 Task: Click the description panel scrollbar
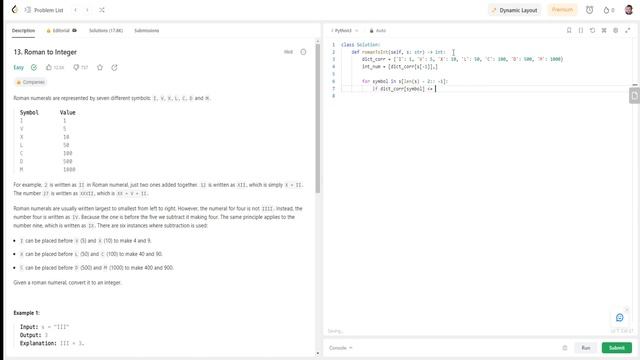(x=318, y=118)
